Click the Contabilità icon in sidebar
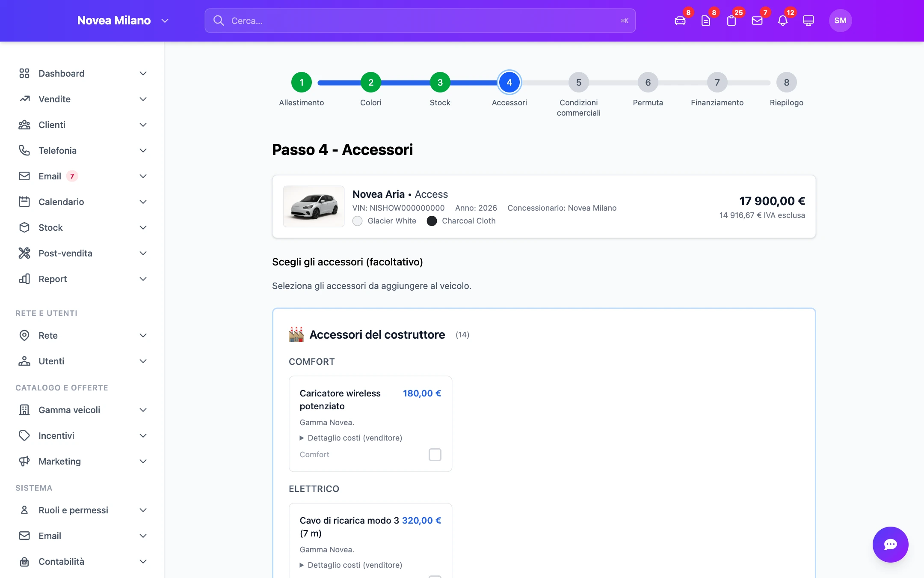924x578 pixels. (24, 561)
